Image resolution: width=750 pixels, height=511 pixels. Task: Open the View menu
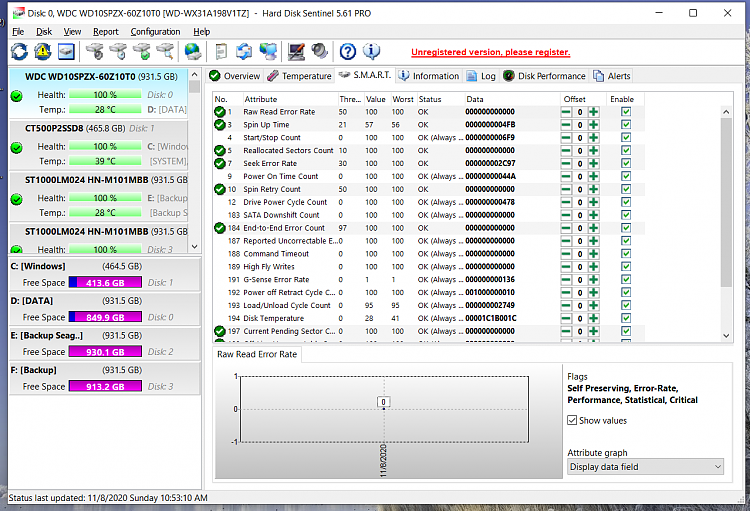(72, 32)
